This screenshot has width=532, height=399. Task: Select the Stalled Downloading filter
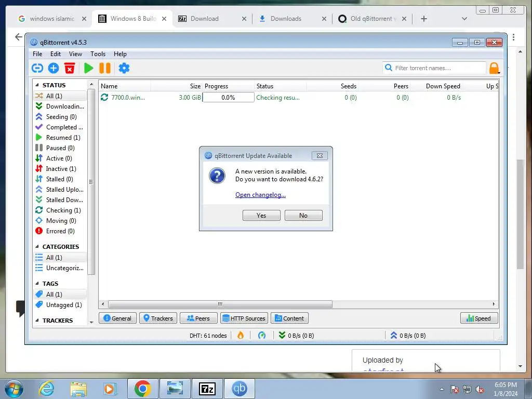pyautogui.click(x=60, y=200)
